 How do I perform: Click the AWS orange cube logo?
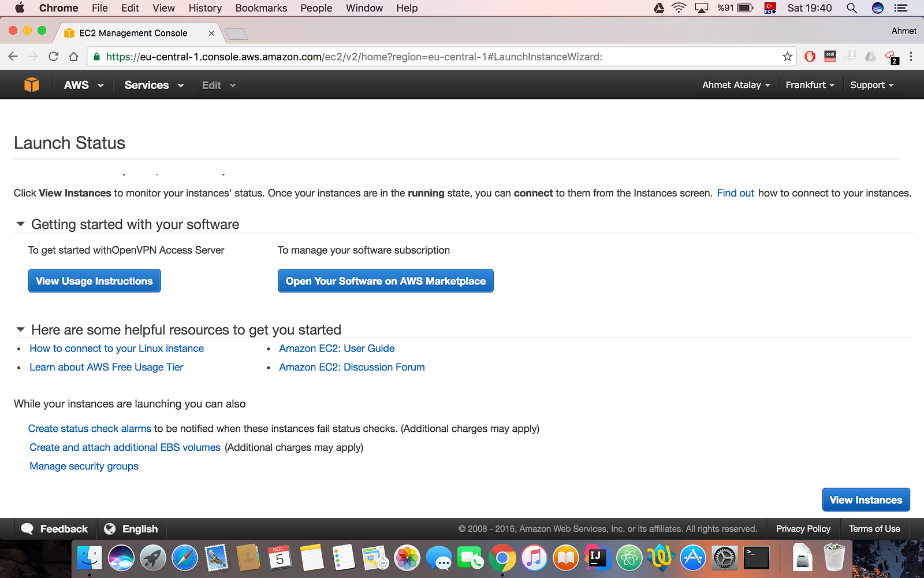point(32,85)
